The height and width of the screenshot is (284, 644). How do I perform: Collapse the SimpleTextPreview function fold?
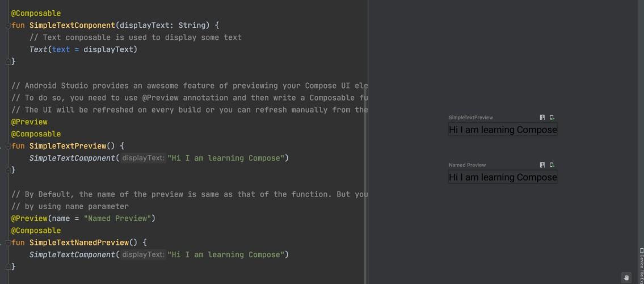[x=8, y=146]
